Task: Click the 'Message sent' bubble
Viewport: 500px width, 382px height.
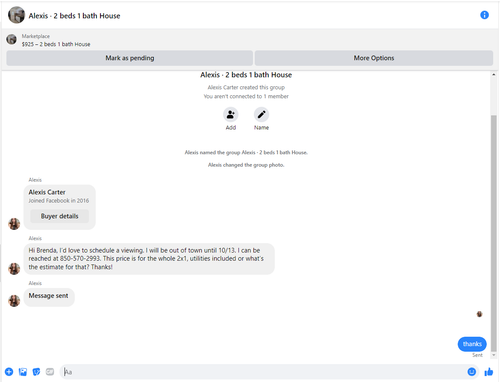Action: [49, 296]
